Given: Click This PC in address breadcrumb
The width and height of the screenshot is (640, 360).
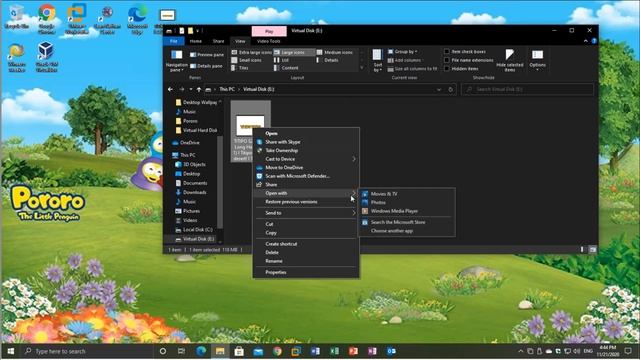Looking at the screenshot, I should (227, 89).
